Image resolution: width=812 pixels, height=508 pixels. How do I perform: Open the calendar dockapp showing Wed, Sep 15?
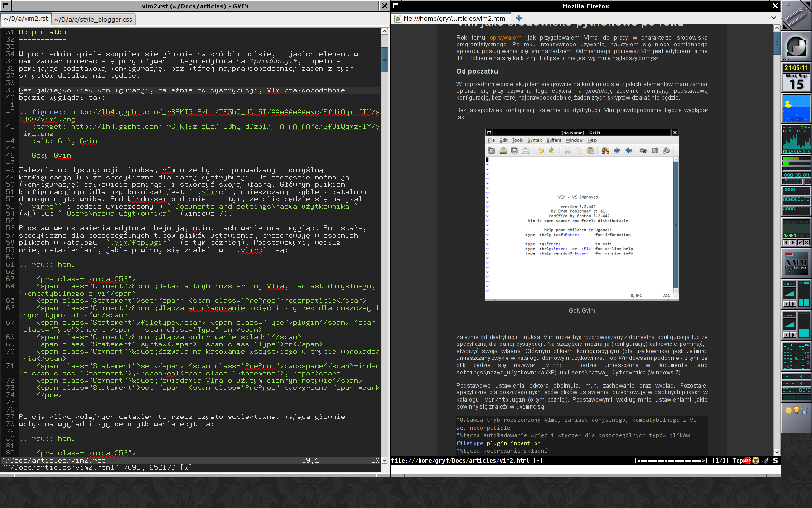point(796,82)
